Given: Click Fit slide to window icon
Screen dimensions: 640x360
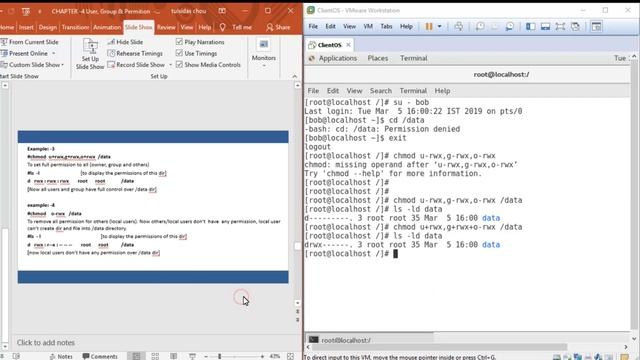Looking at the screenshot, I should [x=291, y=356].
